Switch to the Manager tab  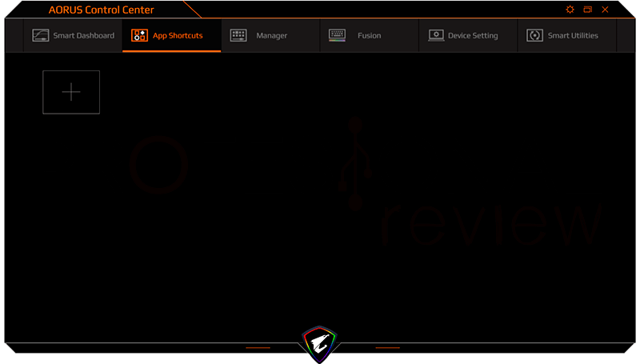coord(270,35)
